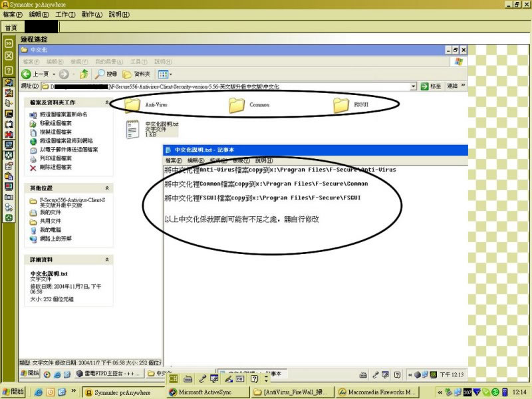Go up one folder level in Explorer
532x399 pixels.
pyautogui.click(x=84, y=74)
